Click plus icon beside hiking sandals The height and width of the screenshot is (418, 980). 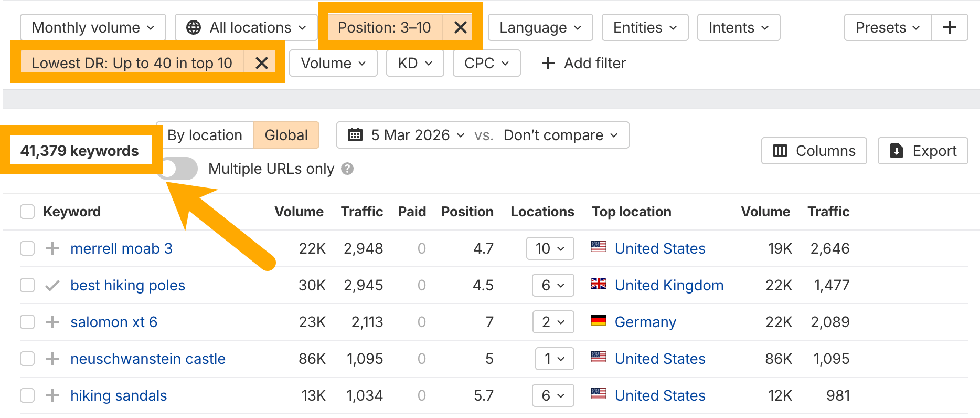click(52, 395)
